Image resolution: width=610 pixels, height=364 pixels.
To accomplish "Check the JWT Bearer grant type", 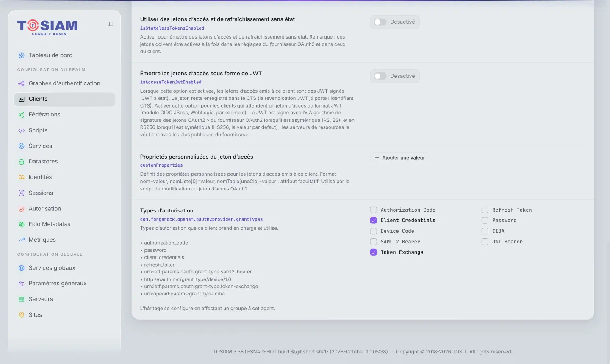I will (x=485, y=242).
